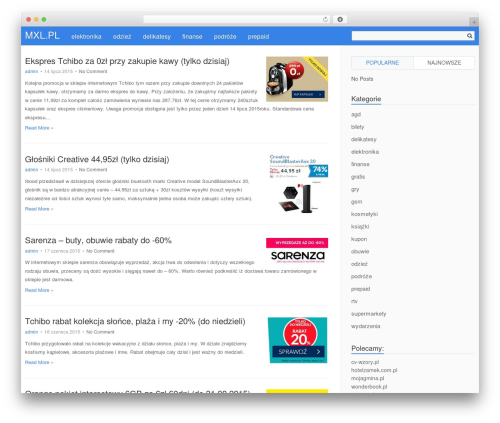Switch to POPULARNE tab
The image size is (500, 423).
(x=382, y=63)
